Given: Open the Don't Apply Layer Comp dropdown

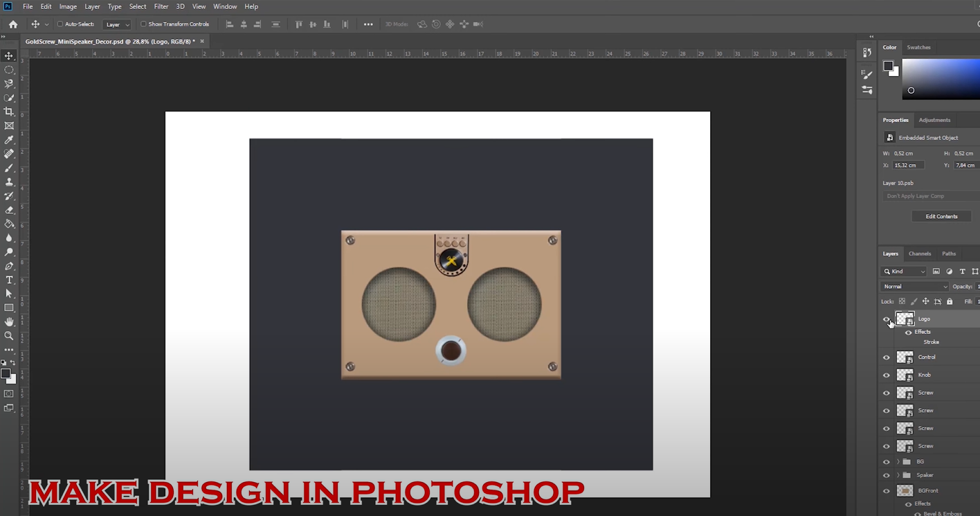Looking at the screenshot, I should click(932, 196).
